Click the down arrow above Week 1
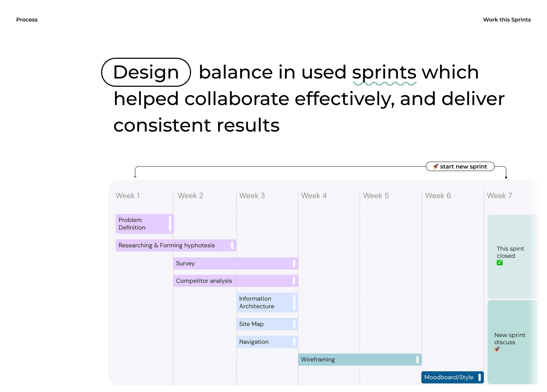This screenshot has width=547, height=392. [135, 176]
